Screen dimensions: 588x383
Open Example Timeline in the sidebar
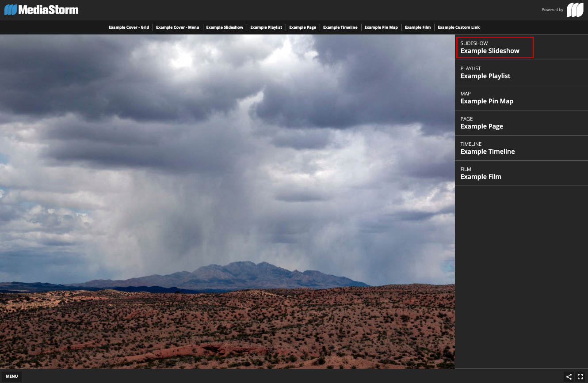[x=488, y=148]
